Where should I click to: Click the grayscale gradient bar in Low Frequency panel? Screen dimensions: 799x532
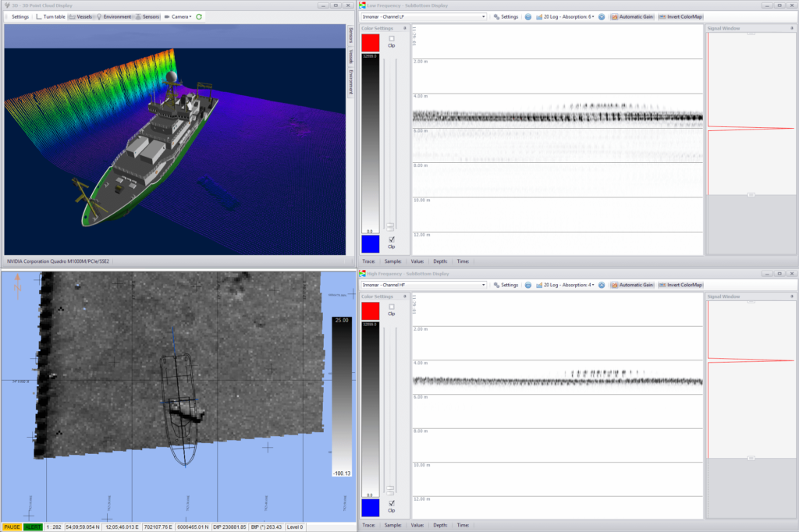click(x=371, y=144)
